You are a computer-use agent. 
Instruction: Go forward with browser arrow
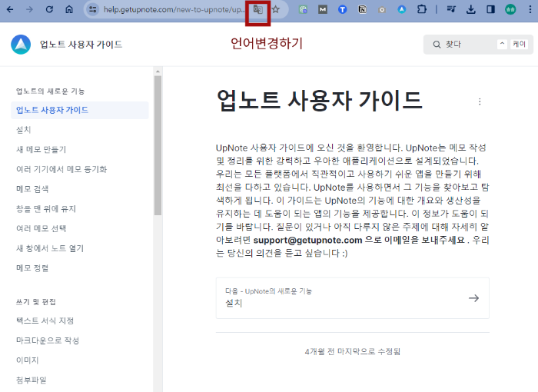(29, 9)
